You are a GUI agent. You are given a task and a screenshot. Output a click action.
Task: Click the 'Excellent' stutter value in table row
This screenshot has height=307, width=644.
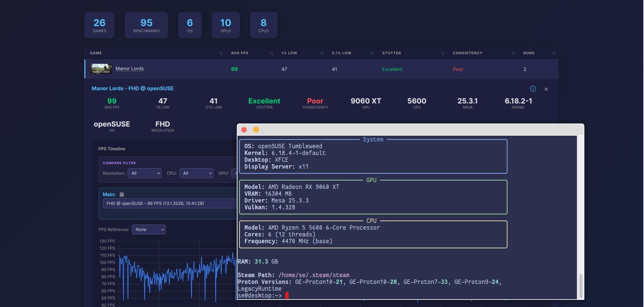click(392, 69)
